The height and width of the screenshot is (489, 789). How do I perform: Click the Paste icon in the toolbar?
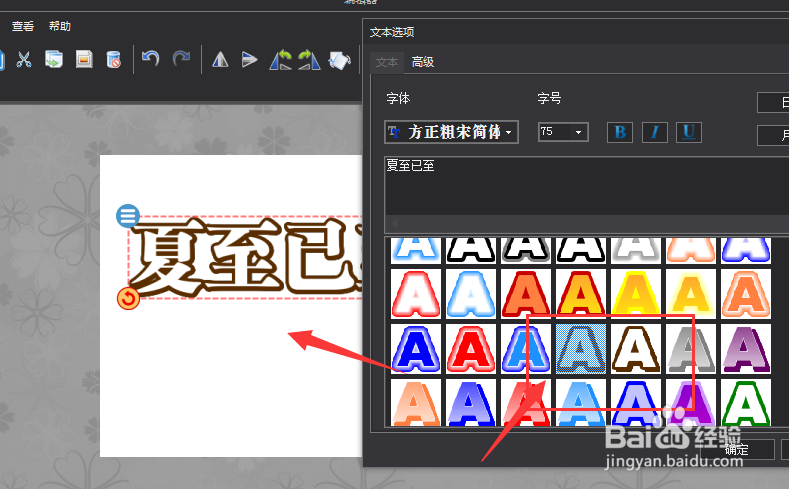click(84, 59)
